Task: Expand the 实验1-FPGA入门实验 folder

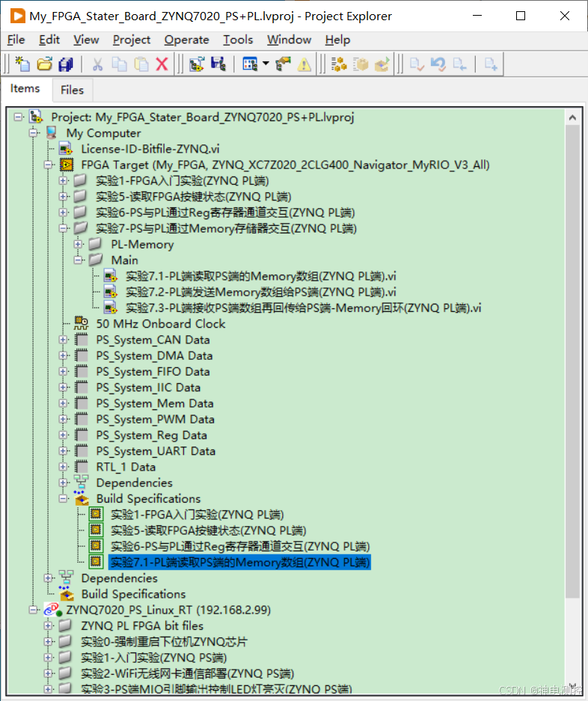Action: click(63, 180)
